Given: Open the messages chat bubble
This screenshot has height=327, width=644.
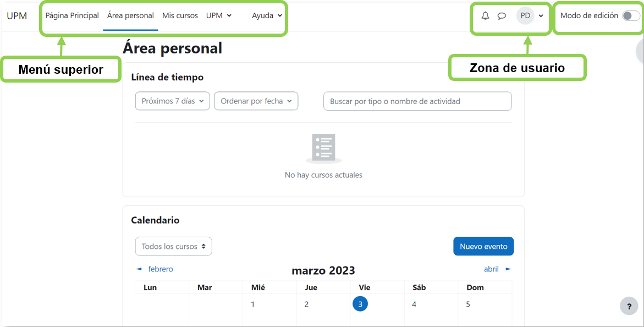Looking at the screenshot, I should click(502, 15).
